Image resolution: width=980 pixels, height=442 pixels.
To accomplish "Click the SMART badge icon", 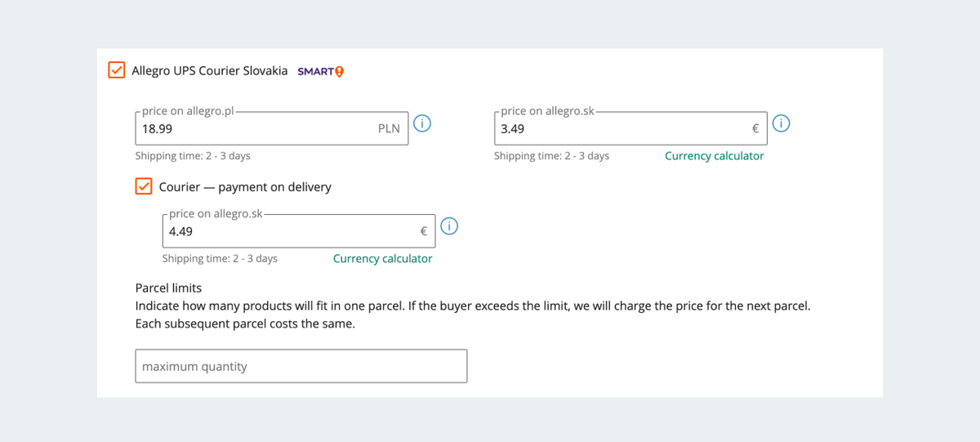I will pyautogui.click(x=320, y=71).
